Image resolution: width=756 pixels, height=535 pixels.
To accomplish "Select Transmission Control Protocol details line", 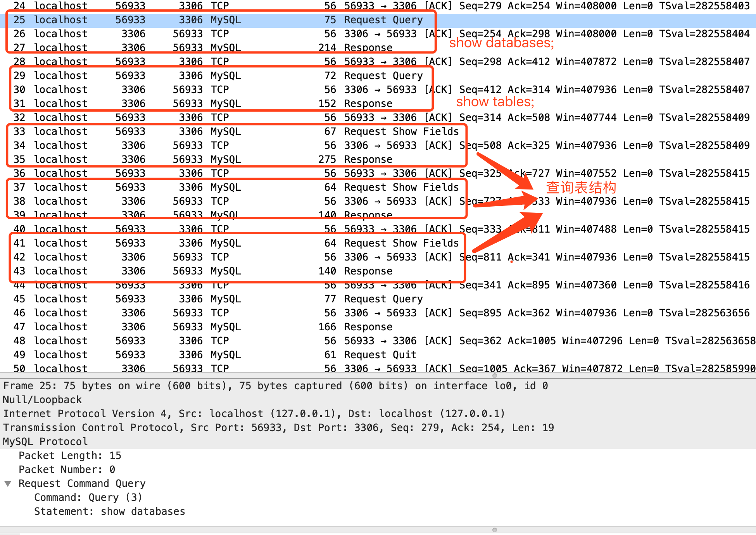I will click(378, 428).
